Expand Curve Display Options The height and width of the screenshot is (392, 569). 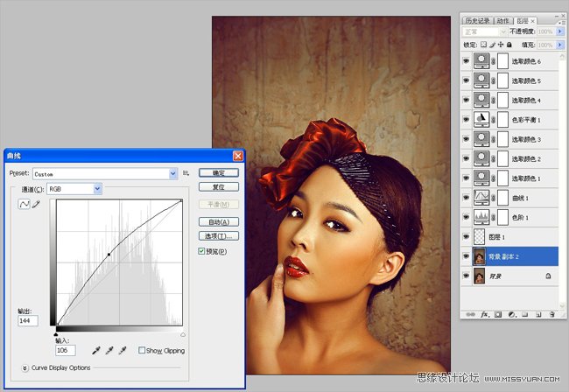pyautogui.click(x=25, y=368)
